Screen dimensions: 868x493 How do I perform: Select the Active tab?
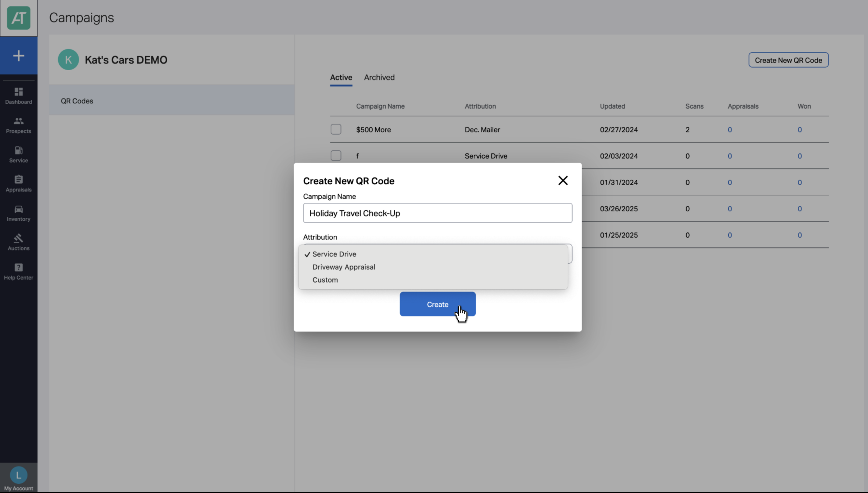pos(341,77)
